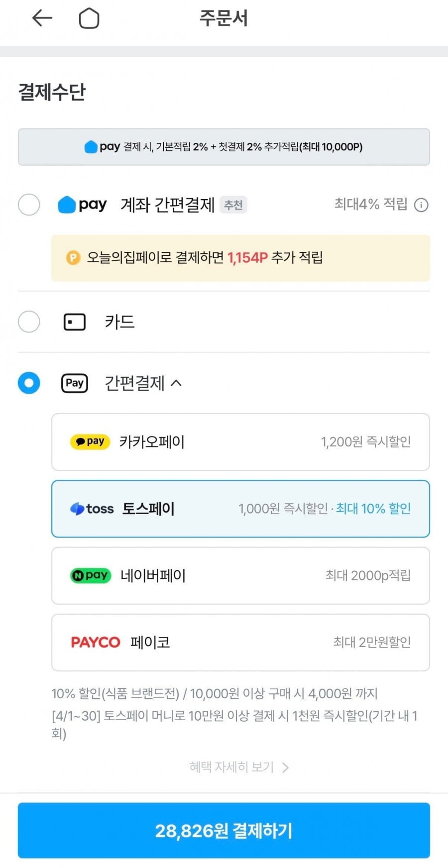Screen dimensions: 448x868
Task: Choose the 토스페이 payment option
Action: 240,509
